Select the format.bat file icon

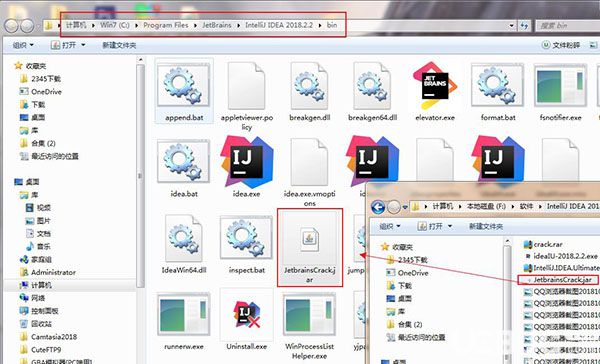[x=497, y=85]
